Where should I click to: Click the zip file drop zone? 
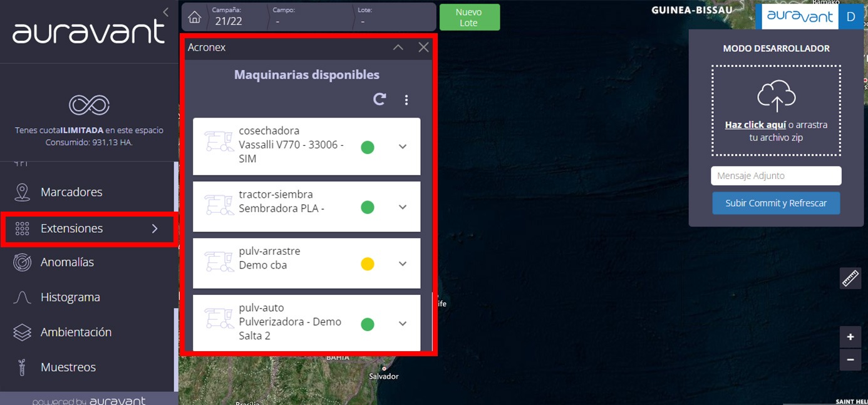(x=776, y=110)
